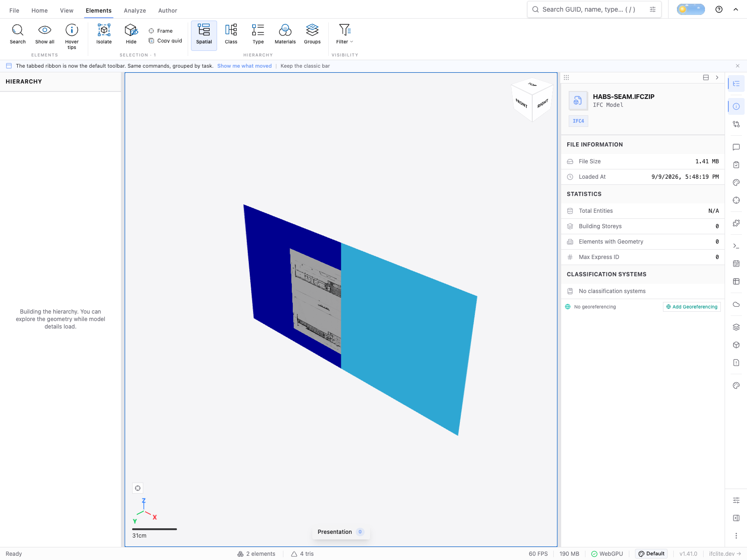Open the Filter dropdown
This screenshot has width=747, height=560.
tap(345, 35)
